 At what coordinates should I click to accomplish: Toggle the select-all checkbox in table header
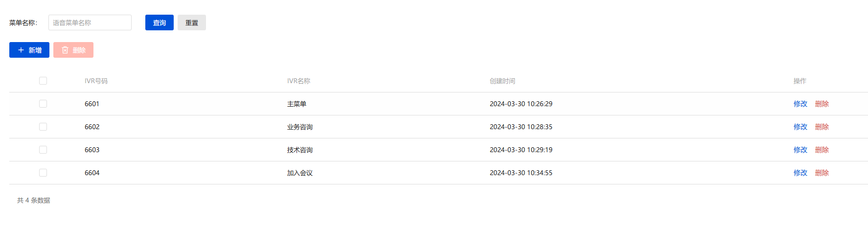pyautogui.click(x=43, y=81)
